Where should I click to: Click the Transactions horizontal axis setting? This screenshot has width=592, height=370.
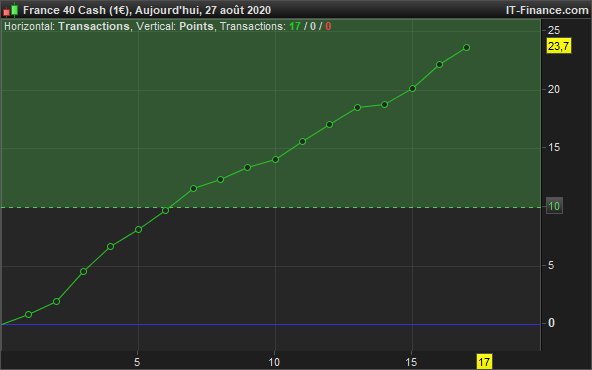tap(94, 26)
